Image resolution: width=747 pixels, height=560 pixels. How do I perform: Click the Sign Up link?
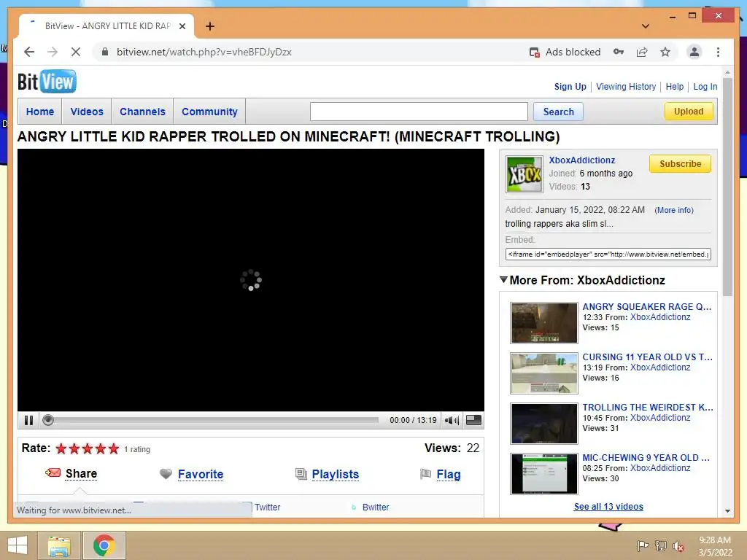click(570, 87)
